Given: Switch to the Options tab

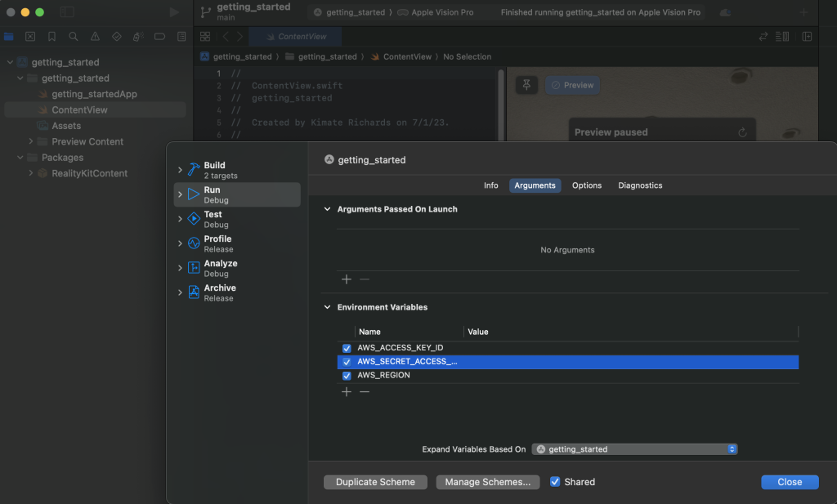Looking at the screenshot, I should tap(586, 185).
